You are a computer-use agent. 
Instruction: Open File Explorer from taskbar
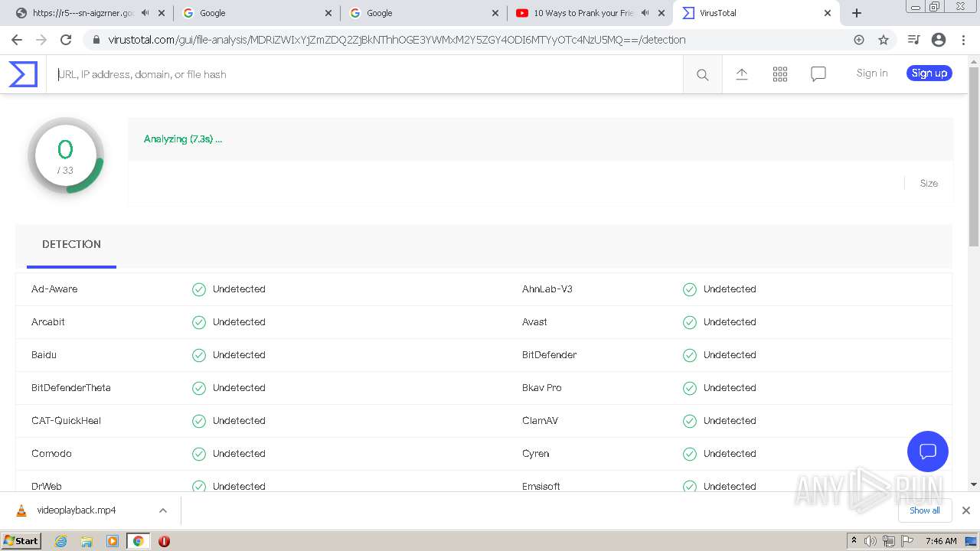(87, 541)
